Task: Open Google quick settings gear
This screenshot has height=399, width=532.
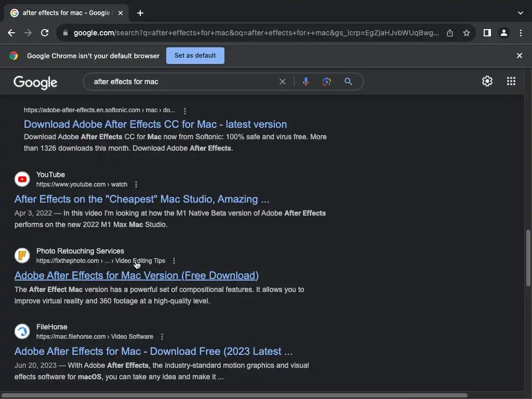Action: tap(487, 81)
